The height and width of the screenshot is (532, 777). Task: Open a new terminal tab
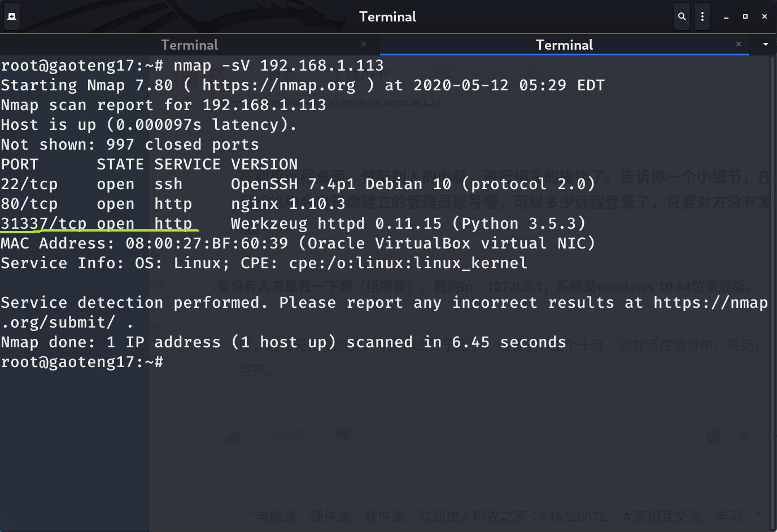(x=12, y=16)
